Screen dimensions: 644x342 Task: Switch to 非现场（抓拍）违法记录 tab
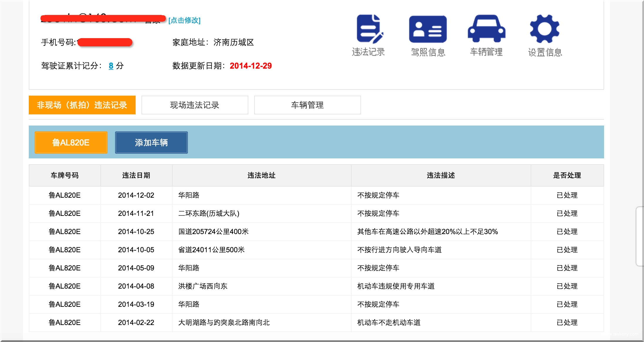coord(82,105)
